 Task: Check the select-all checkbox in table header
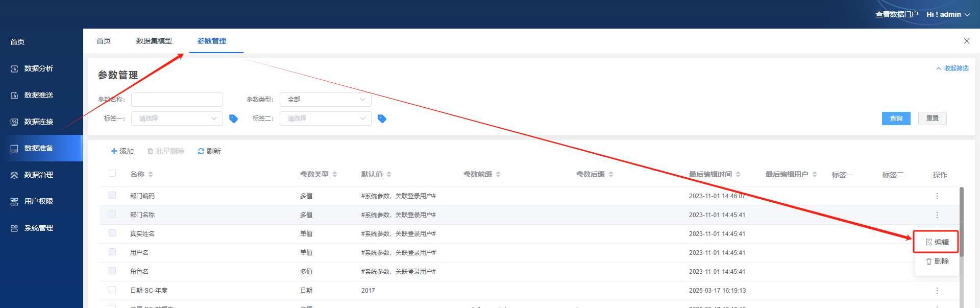112,174
